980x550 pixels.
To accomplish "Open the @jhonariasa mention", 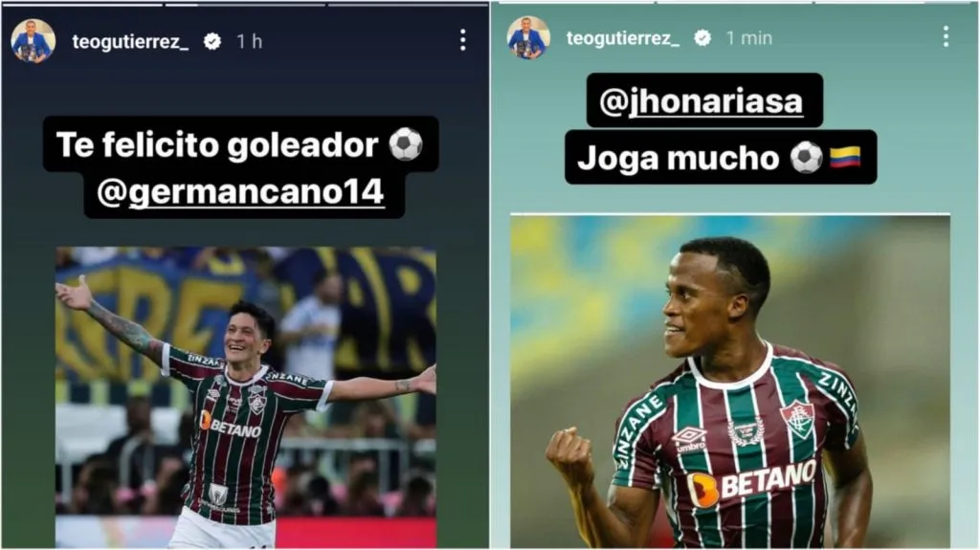I will [x=702, y=101].
